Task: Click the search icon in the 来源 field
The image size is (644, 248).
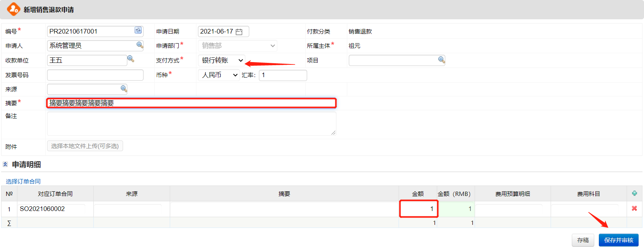Action: [123, 89]
